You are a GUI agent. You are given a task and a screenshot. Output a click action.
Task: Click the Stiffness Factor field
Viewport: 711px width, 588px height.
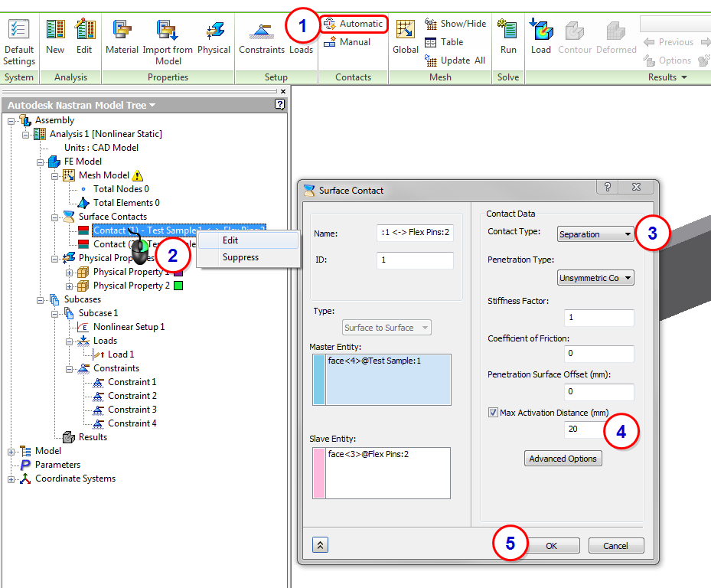point(598,318)
